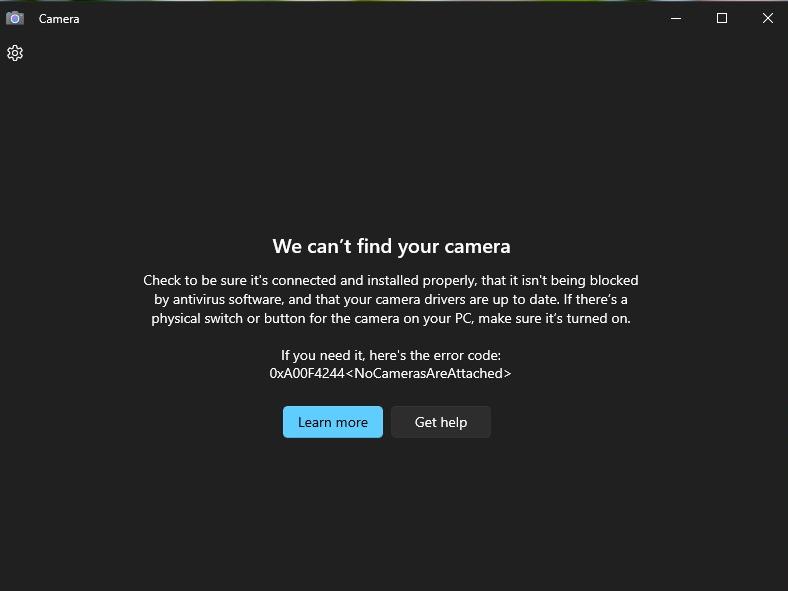Click the NoCamerasAreAttached error label
Image resolution: width=788 pixels, height=591 pixels.
point(429,373)
